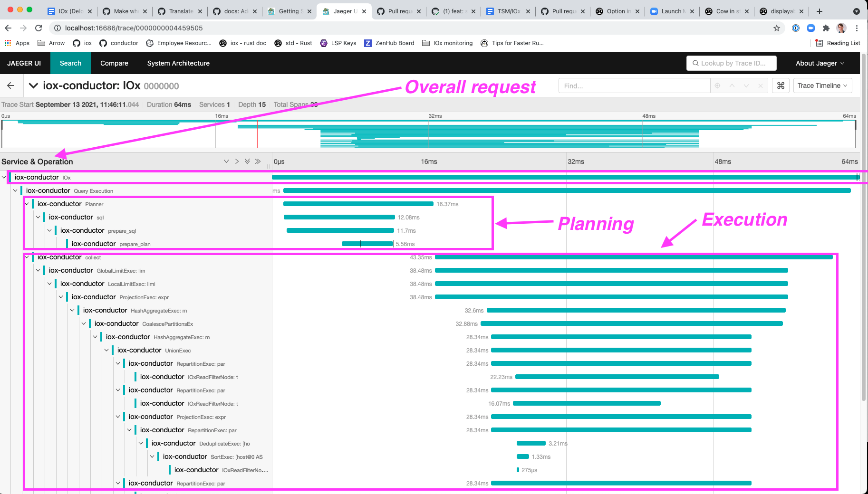Click the 22.23ms IOxReadFilterNode span bar
This screenshot has height=494, width=868.
pyautogui.click(x=617, y=377)
